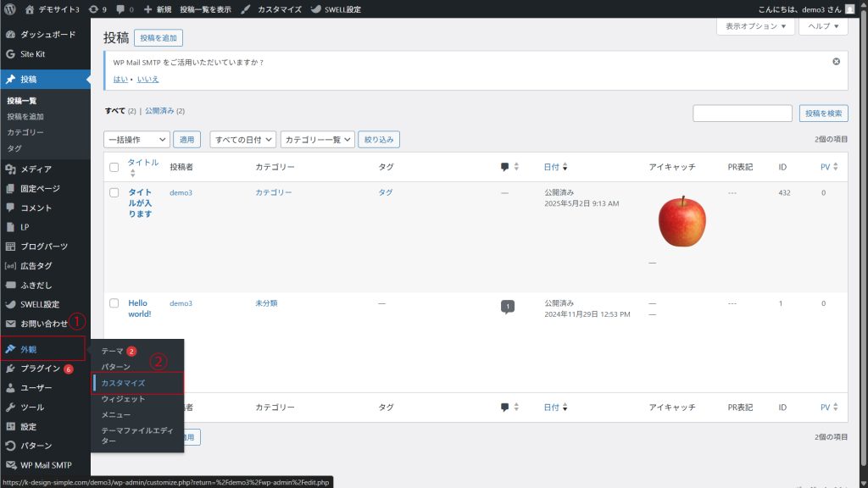868x488 pixels.
Task: Open the Media library sidebar icon
Action: [10, 169]
